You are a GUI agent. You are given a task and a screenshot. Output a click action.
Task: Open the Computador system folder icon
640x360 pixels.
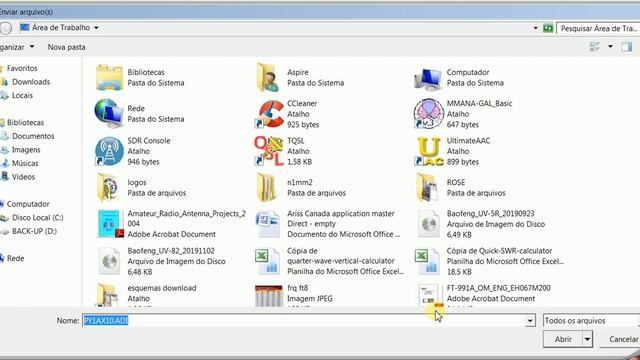(428, 78)
